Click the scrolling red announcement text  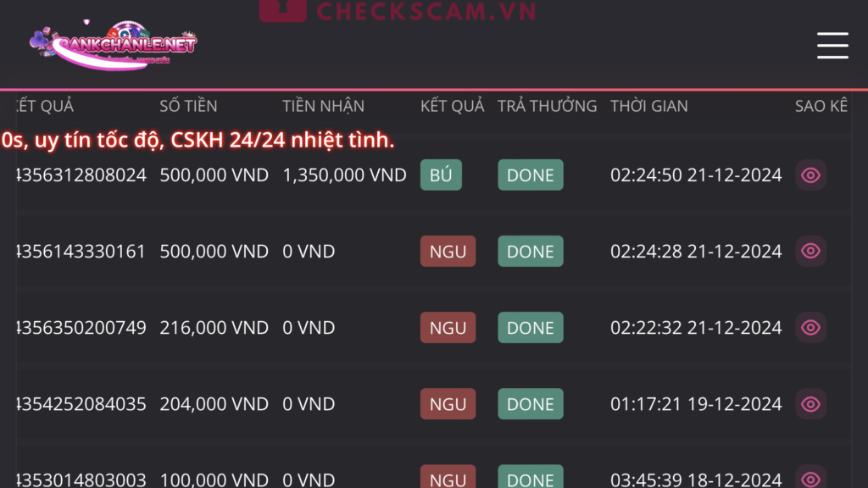point(198,141)
